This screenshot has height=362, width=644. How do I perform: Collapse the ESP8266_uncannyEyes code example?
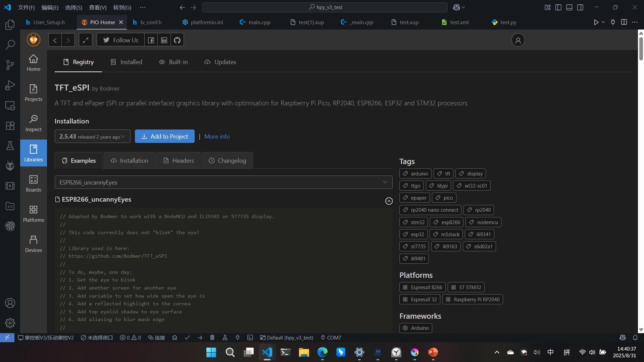389,201
